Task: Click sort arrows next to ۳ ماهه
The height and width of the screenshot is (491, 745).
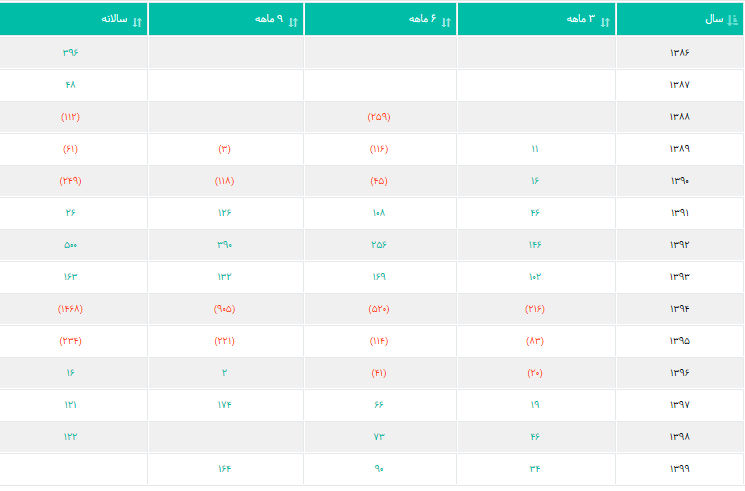Action: pos(605,21)
